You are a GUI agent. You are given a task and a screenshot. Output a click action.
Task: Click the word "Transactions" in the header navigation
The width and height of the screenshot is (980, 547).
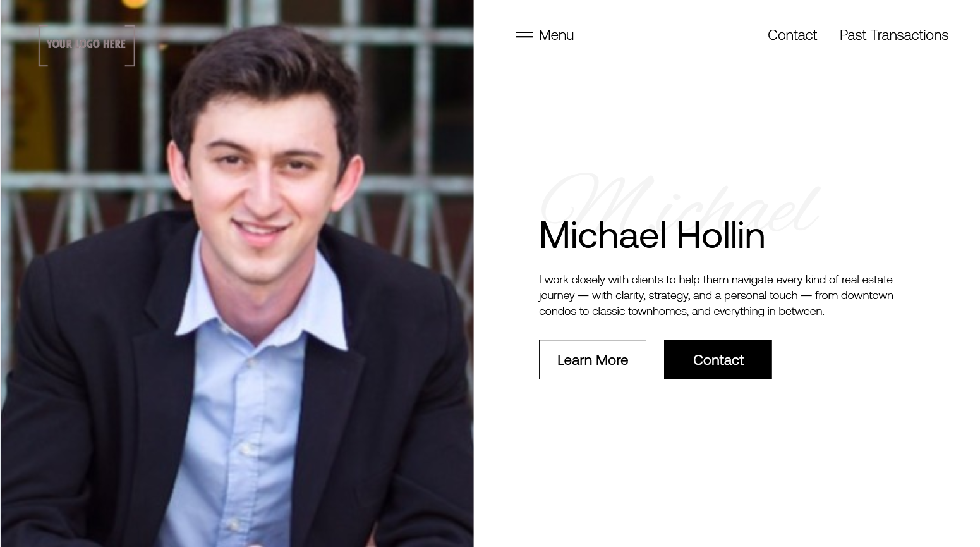(909, 35)
